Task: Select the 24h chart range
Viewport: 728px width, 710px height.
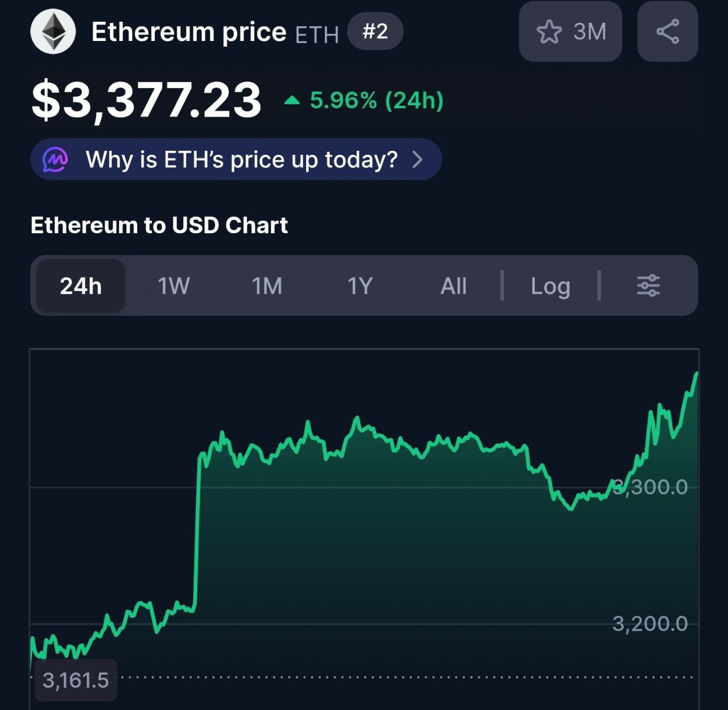Action: click(x=81, y=286)
